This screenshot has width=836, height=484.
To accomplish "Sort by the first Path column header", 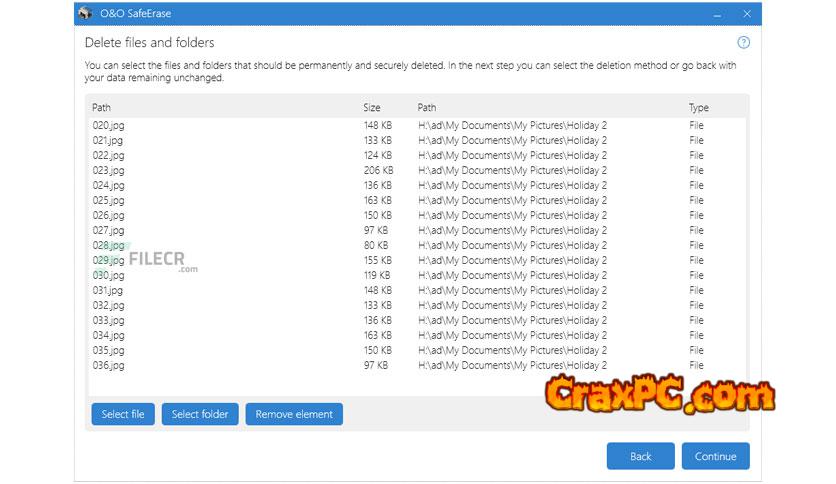I will coord(101,108).
